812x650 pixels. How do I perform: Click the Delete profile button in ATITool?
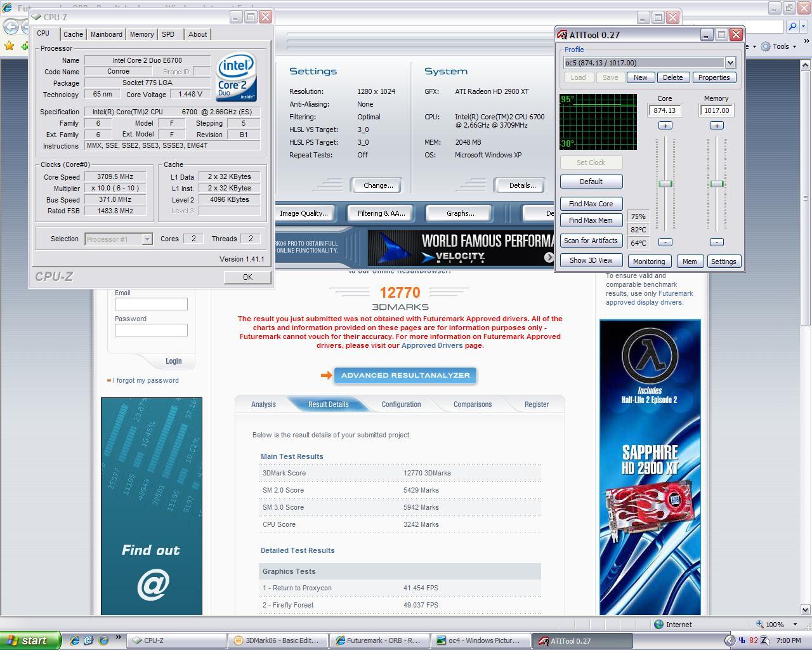(672, 77)
